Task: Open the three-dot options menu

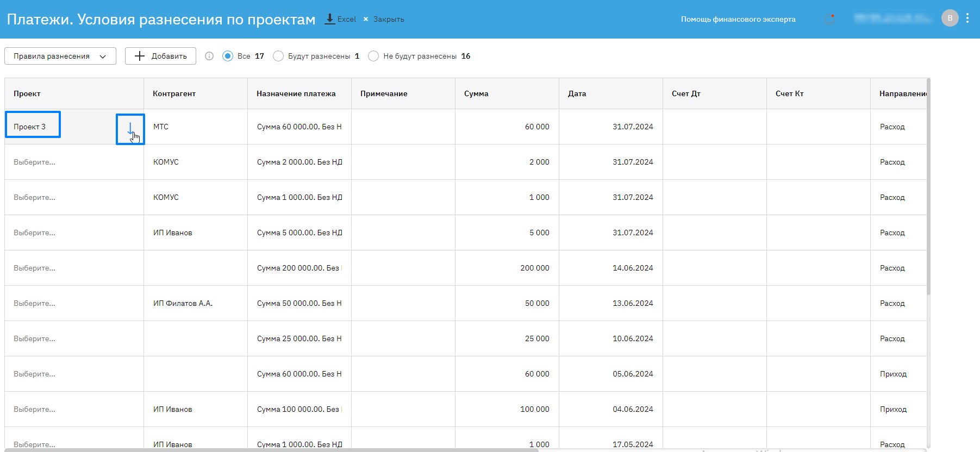Action: 967,18
